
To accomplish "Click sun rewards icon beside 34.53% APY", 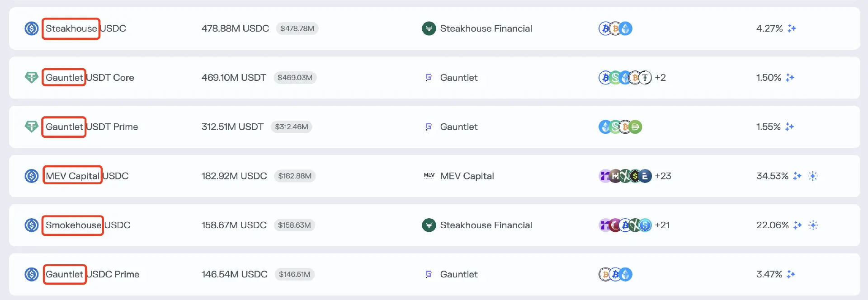I will (x=813, y=176).
